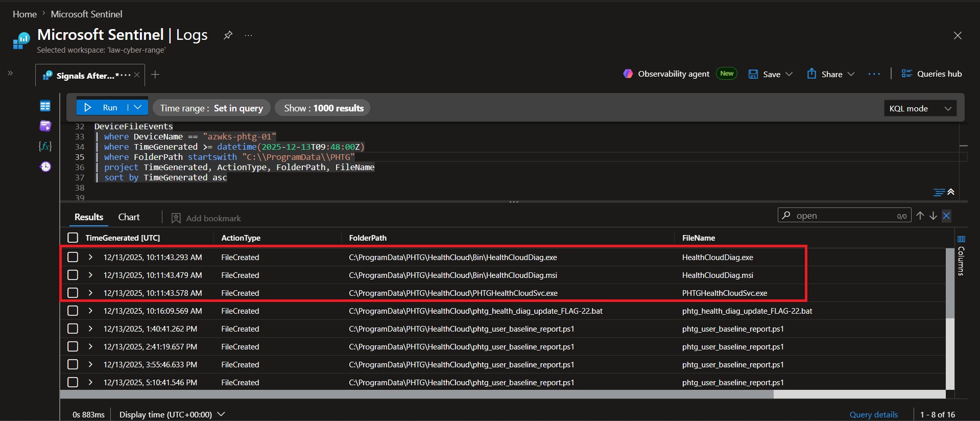Viewport: 980px width, 421px height.
Task: Open the Queries hub
Action: point(932,74)
